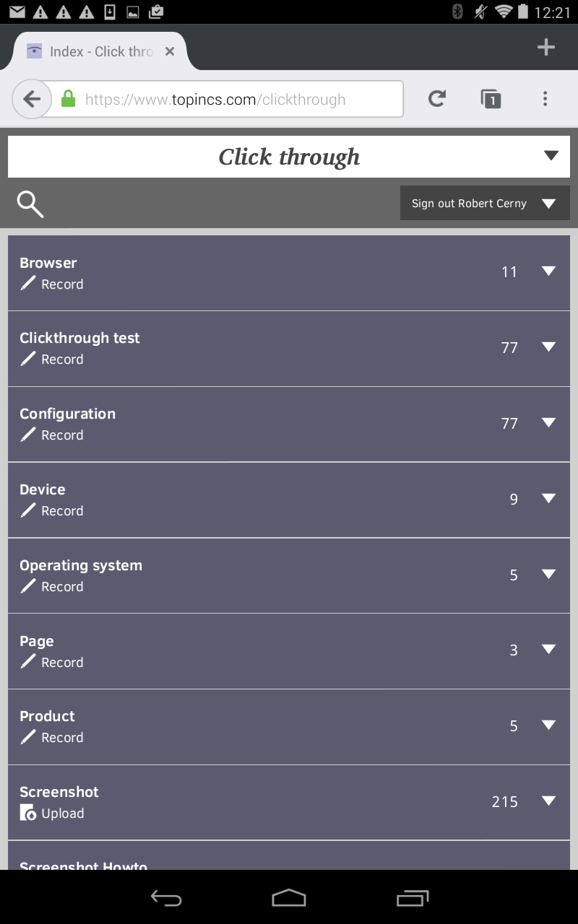The height and width of the screenshot is (924, 578).
Task: Expand the Click through title dropdown
Action: (x=551, y=156)
